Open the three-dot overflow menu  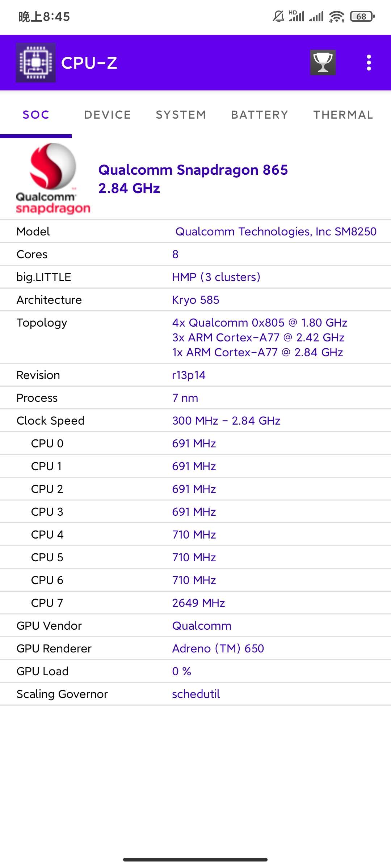(x=369, y=63)
